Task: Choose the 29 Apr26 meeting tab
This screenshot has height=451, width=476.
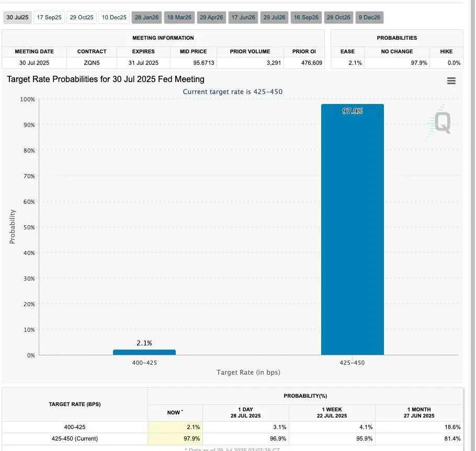Action: click(211, 17)
